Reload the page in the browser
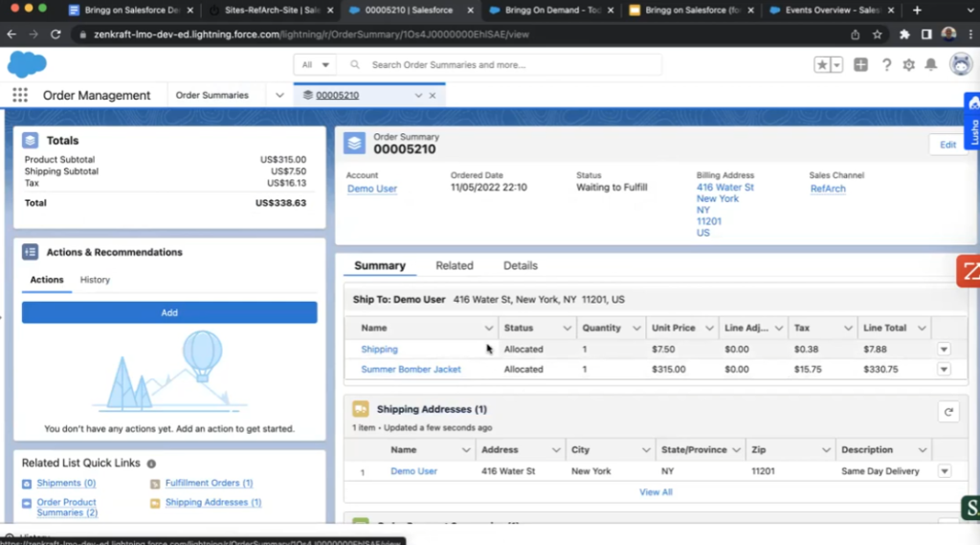This screenshot has height=545, width=980. tap(55, 34)
